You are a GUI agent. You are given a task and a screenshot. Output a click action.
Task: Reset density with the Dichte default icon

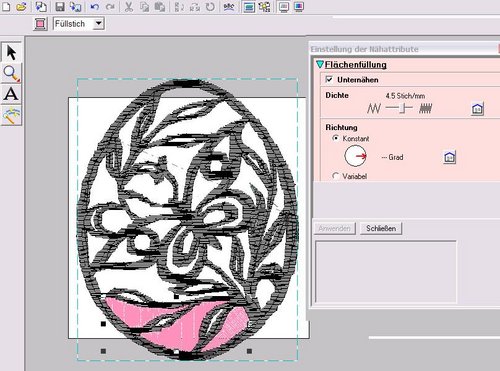click(x=477, y=109)
